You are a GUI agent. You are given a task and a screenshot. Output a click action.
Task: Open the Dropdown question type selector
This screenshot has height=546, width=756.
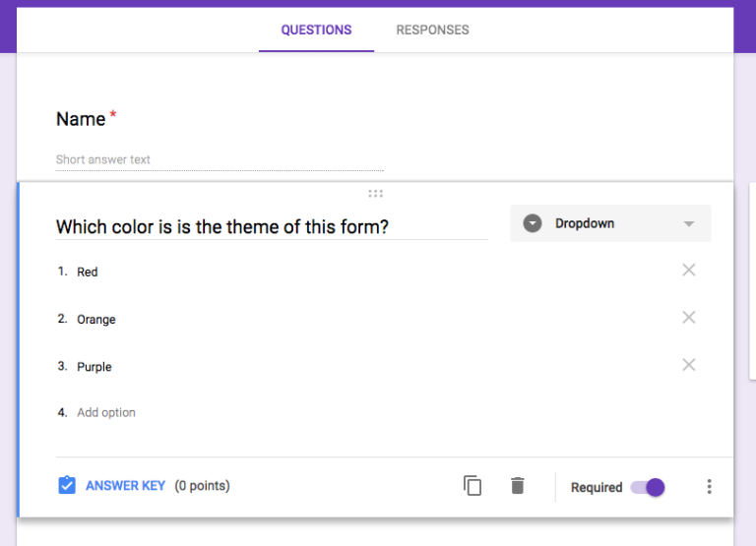point(610,223)
